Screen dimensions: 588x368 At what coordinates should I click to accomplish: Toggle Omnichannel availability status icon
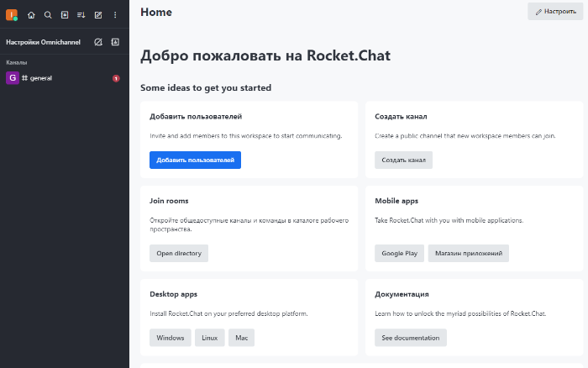point(98,42)
